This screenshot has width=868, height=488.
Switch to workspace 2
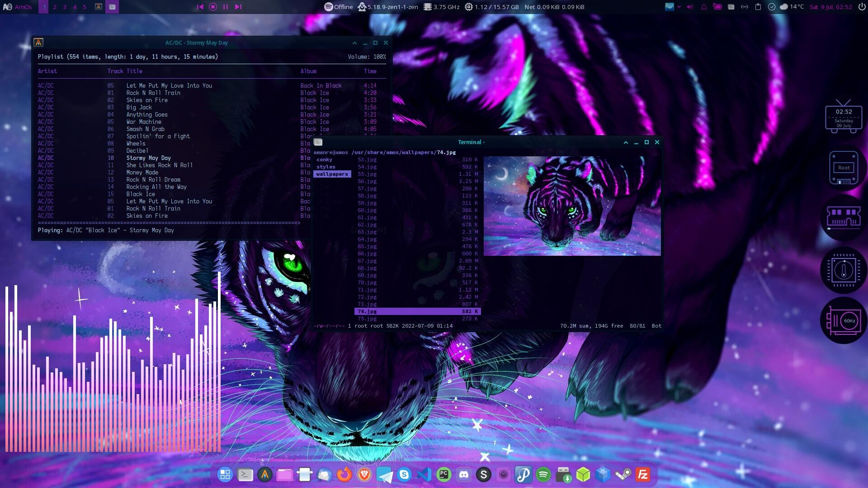click(55, 7)
